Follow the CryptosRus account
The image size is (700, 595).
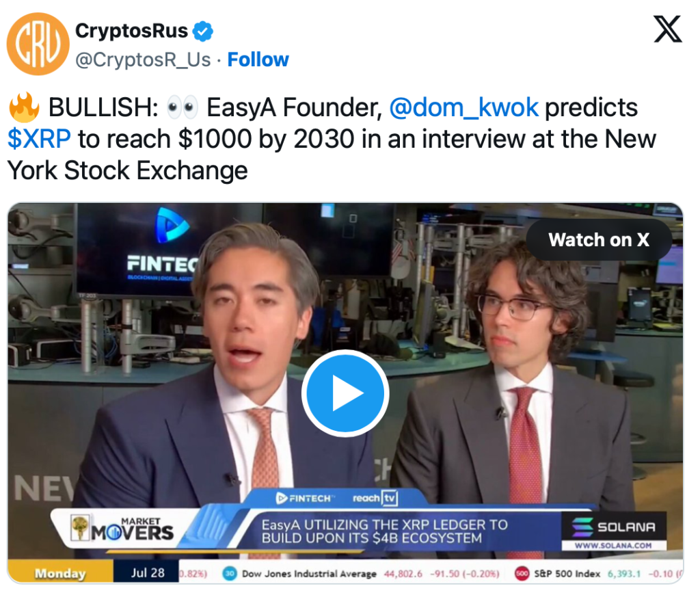tap(258, 59)
